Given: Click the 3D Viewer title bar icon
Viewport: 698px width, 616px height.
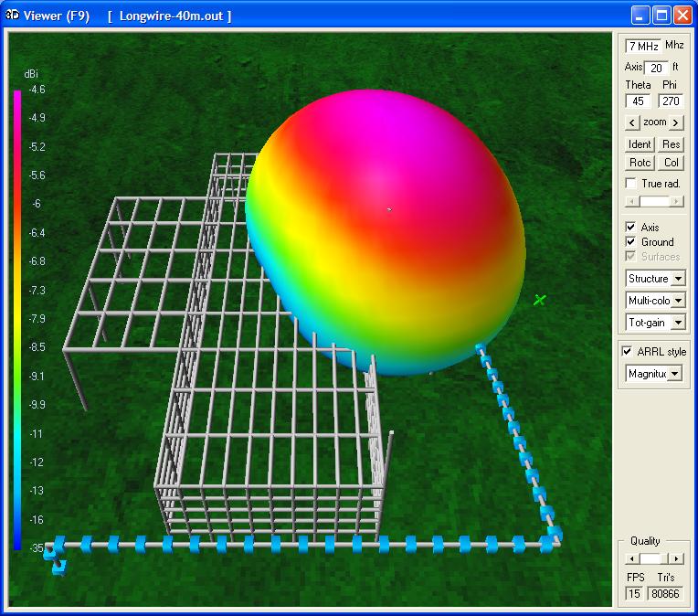Looking at the screenshot, I should tap(12, 16).
